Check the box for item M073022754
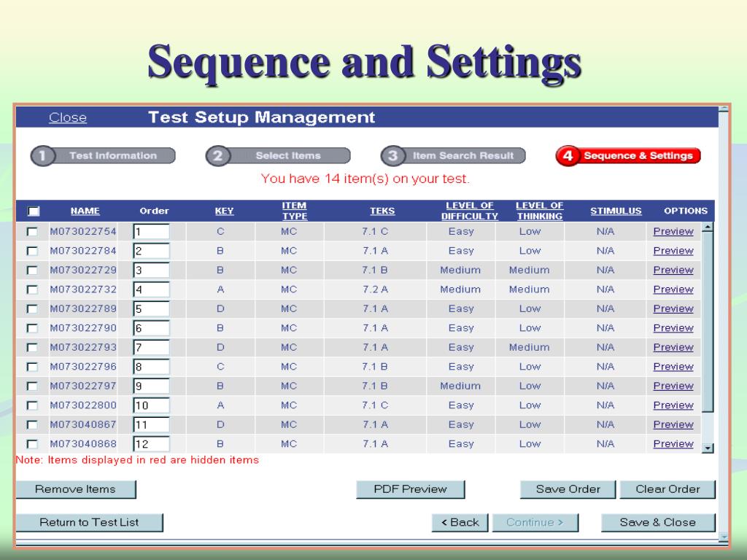Viewport: 747px width, 560px height. click(x=32, y=232)
